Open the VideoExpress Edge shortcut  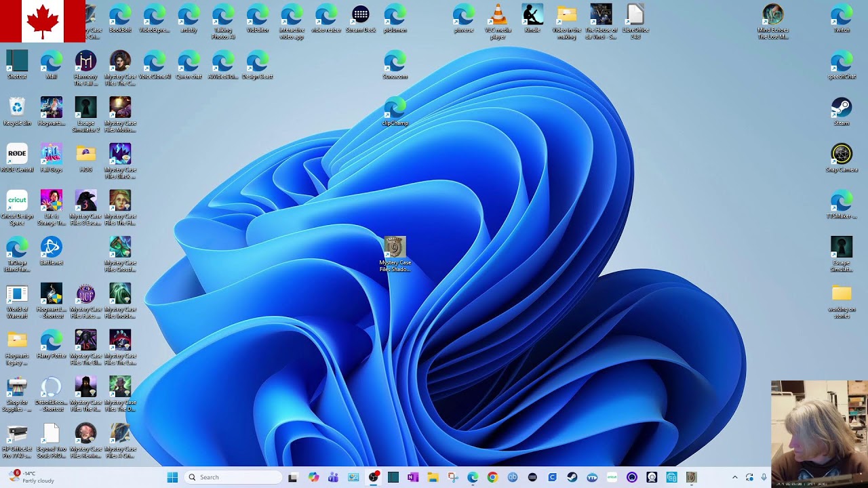click(155, 19)
